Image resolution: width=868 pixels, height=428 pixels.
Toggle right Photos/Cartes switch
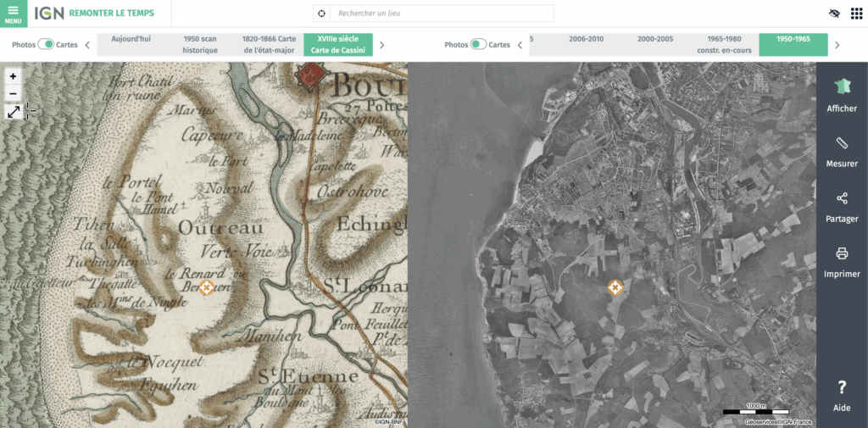pos(478,45)
